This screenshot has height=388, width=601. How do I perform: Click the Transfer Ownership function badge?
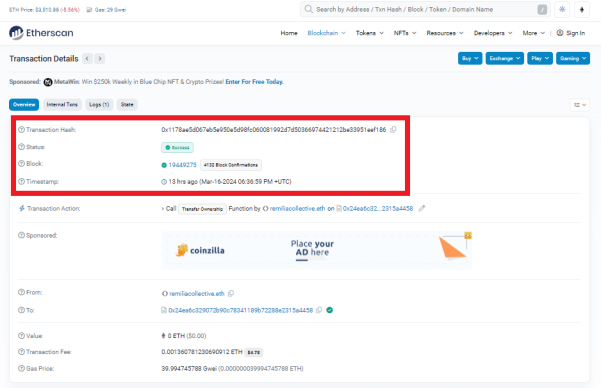[202, 209]
